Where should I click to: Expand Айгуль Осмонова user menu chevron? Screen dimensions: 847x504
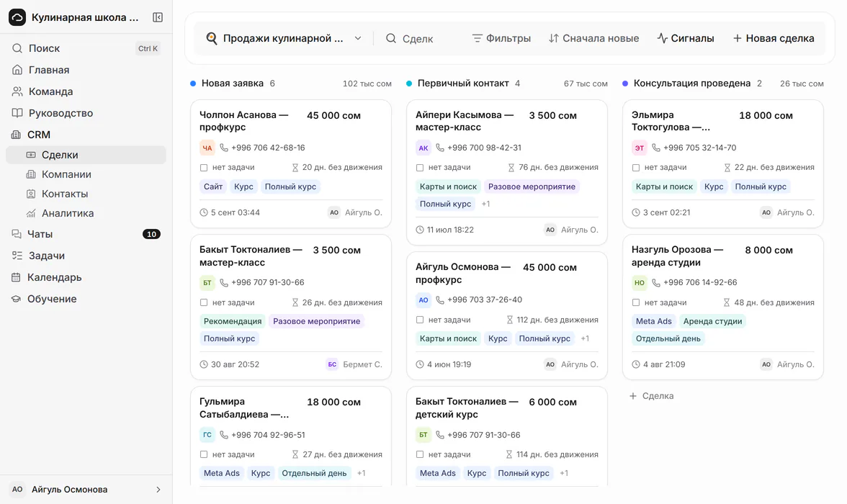tap(158, 490)
